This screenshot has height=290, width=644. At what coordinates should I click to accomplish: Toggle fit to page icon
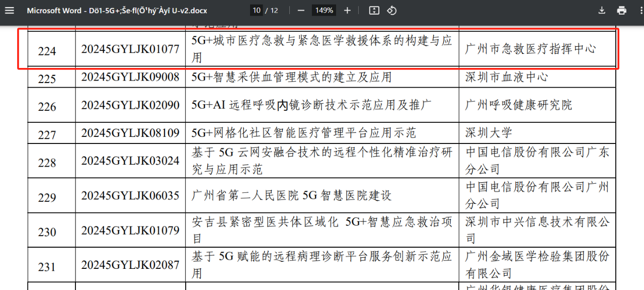click(374, 11)
